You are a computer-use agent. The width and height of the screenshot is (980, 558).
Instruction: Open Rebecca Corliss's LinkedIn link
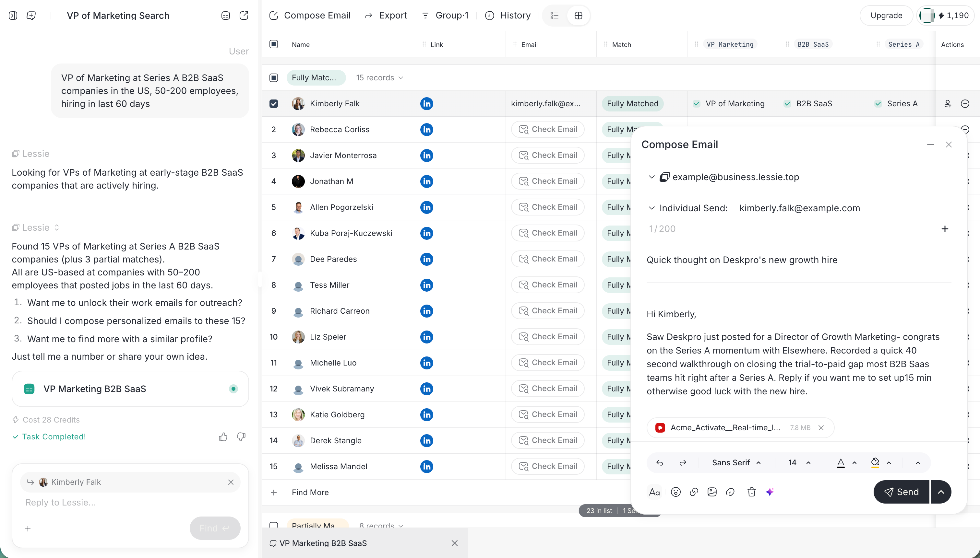tap(426, 130)
